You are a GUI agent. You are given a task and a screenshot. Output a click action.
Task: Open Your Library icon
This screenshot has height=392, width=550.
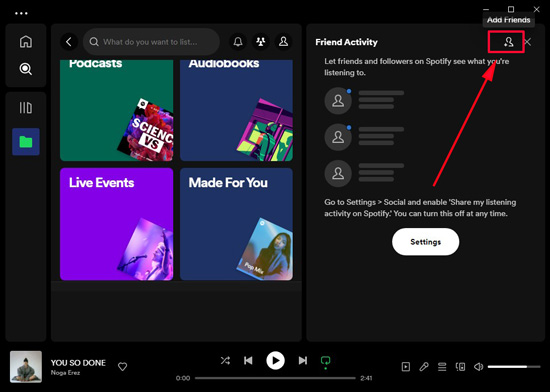[26, 108]
